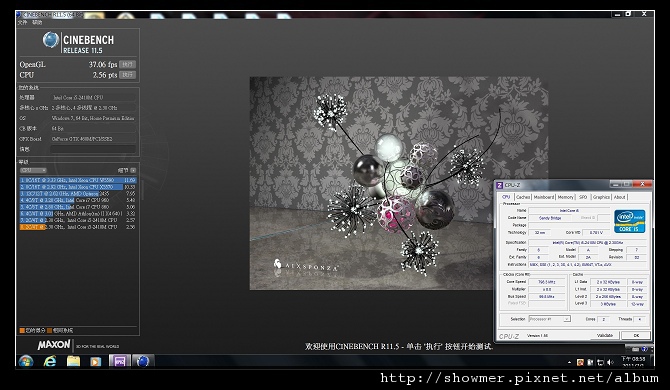
Task: Select the Xeon W5590 ranking entry
Action: pos(78,180)
